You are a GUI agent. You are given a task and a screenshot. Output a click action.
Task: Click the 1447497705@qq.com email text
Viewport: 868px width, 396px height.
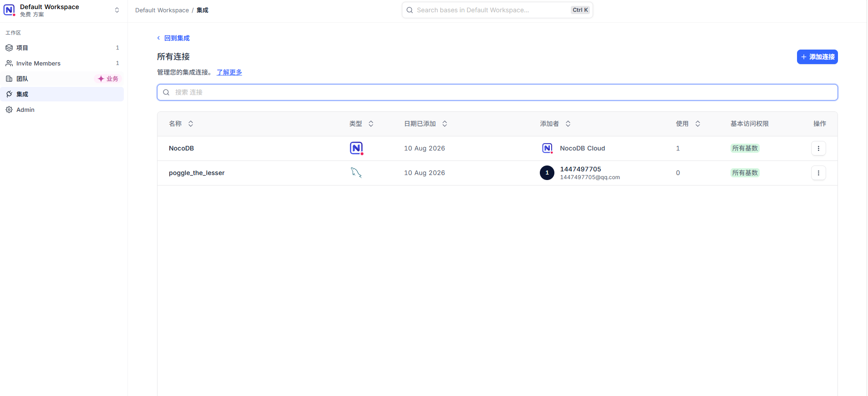click(x=590, y=177)
